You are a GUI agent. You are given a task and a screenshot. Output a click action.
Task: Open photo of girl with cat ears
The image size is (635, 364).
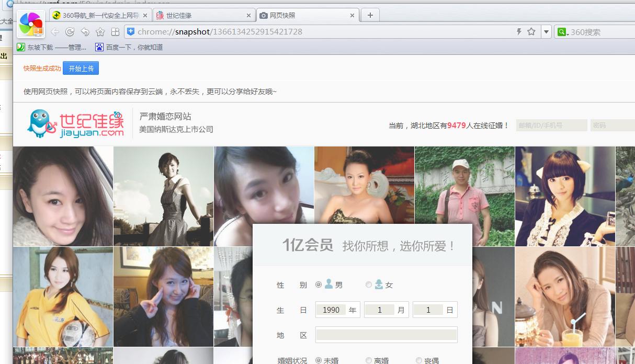pyautogui.click(x=565, y=196)
